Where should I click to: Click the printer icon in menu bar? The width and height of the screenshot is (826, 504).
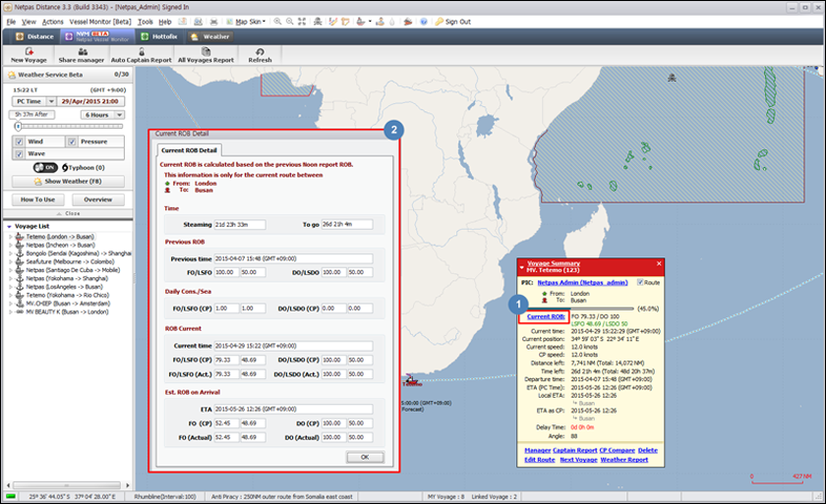[x=214, y=22]
